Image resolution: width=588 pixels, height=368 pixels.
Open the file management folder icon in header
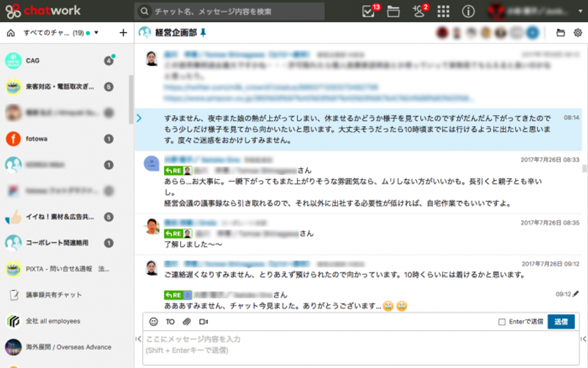coord(393,11)
